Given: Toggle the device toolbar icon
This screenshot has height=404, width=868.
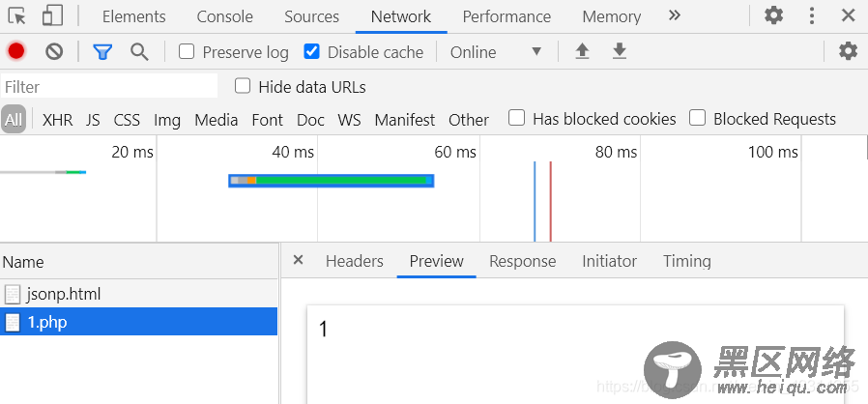Looking at the screenshot, I should (52, 16).
